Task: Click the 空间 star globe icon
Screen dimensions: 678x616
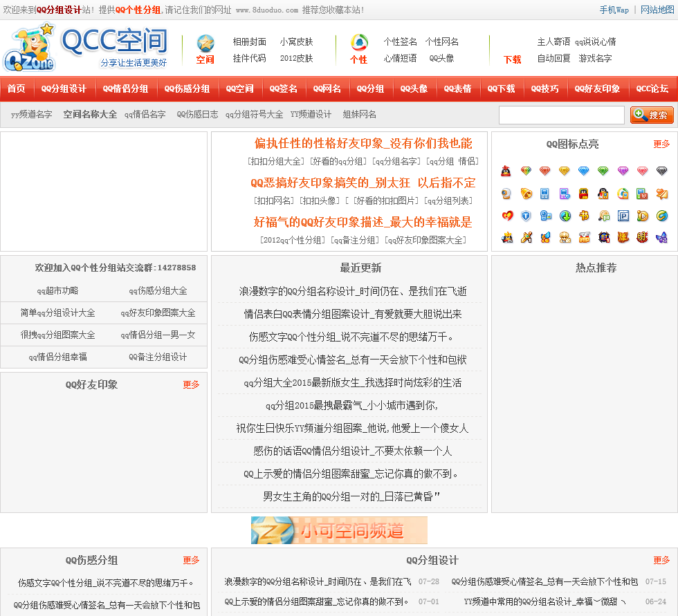Action: (205, 43)
